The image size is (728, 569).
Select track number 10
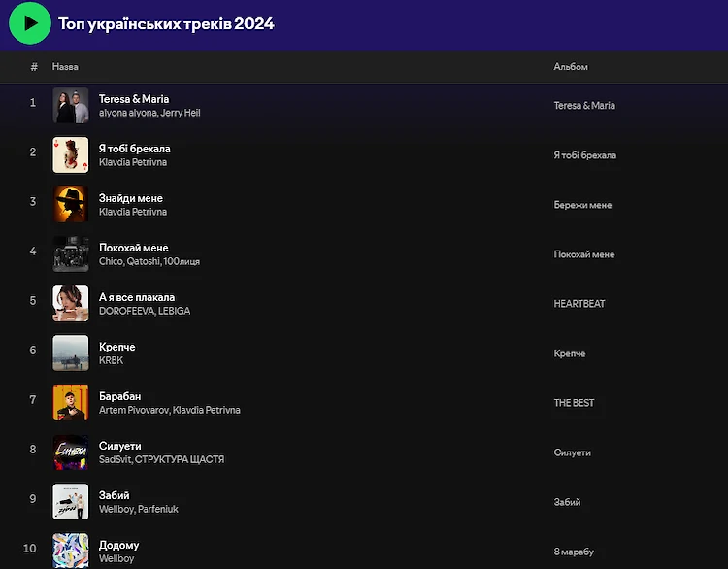coord(30,549)
